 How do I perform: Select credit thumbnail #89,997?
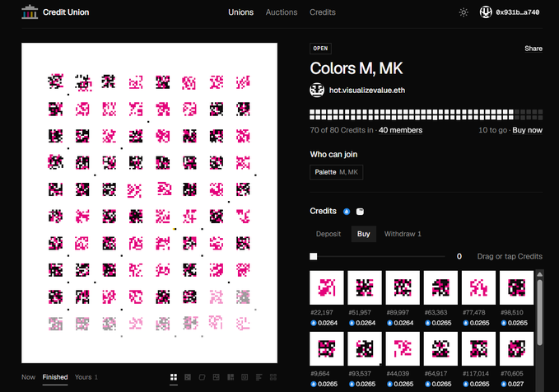[403, 287]
